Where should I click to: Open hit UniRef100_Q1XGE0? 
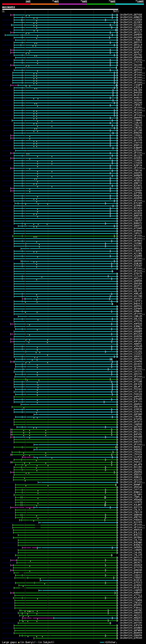click(131, 22)
